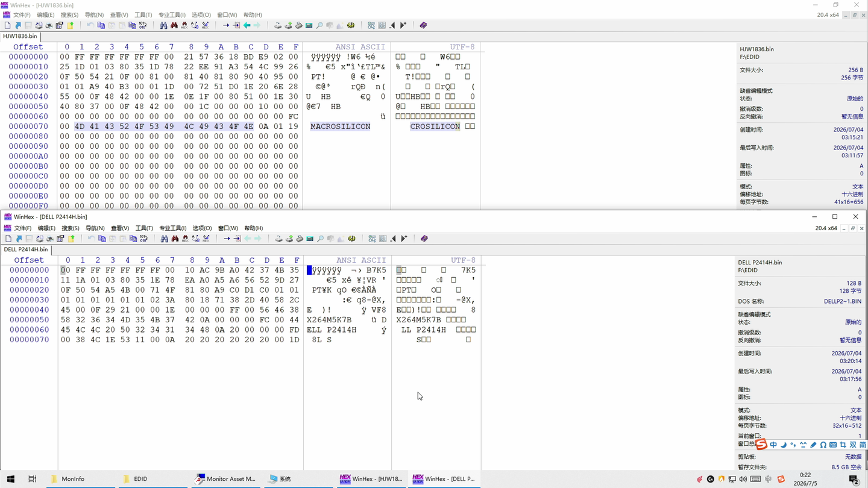This screenshot has width=868, height=488.
Task: Click volume speaker icon in system tray
Action: point(743,480)
